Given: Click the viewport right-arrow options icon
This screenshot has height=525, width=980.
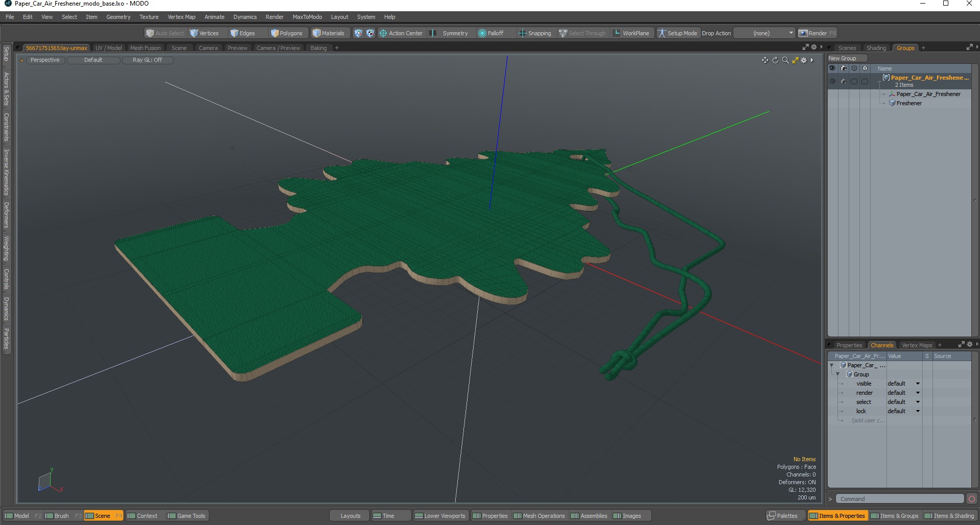Looking at the screenshot, I should (812, 60).
